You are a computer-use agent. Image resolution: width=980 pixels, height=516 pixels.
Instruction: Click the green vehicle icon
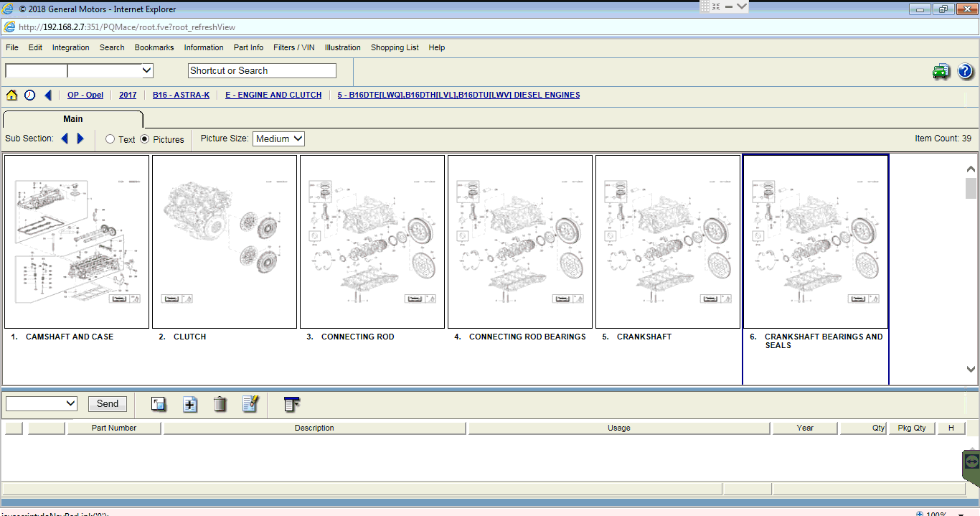coord(941,71)
